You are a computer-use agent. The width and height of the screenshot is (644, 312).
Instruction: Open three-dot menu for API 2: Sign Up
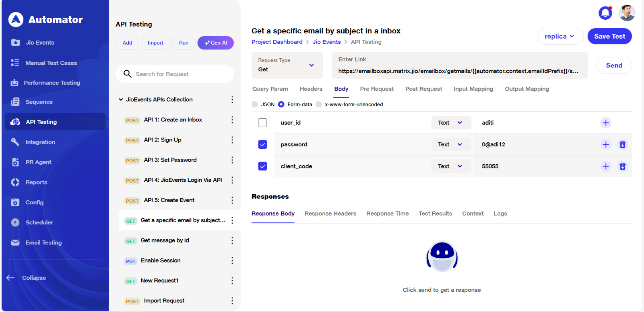232,140
